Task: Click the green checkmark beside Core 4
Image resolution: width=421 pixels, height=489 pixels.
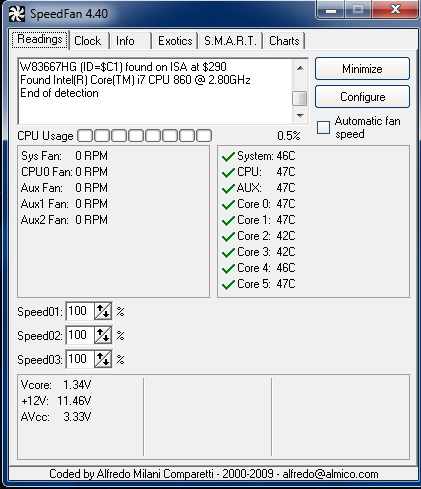Action: pyautogui.click(x=228, y=268)
